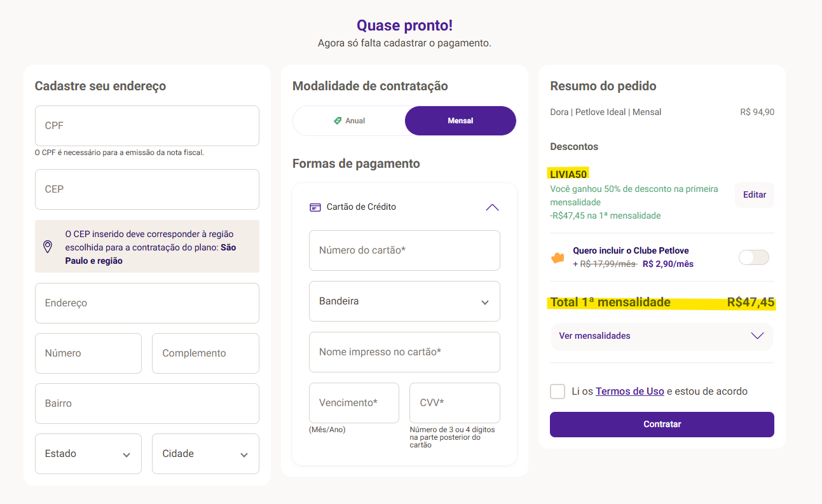Open the Bandeira card brand dropdown

(404, 301)
